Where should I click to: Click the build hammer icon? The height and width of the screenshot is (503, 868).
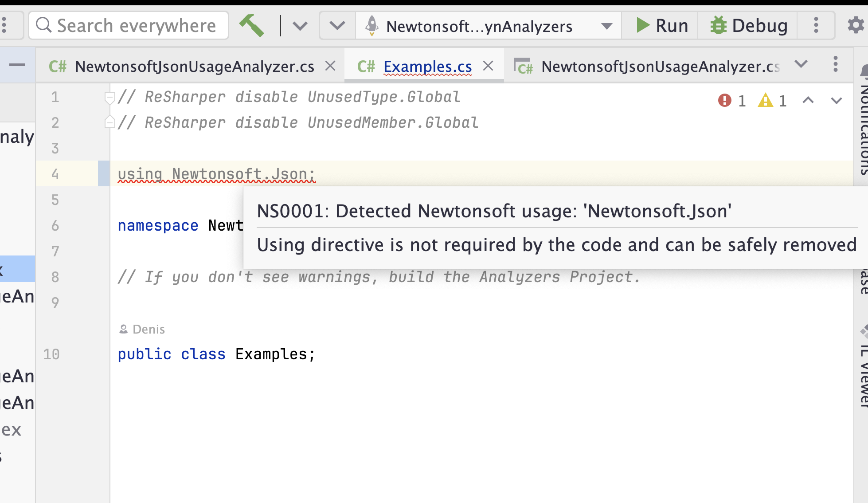click(251, 25)
